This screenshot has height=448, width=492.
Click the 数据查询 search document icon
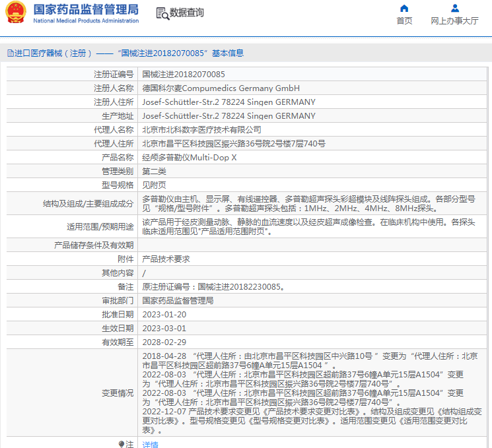click(x=162, y=13)
